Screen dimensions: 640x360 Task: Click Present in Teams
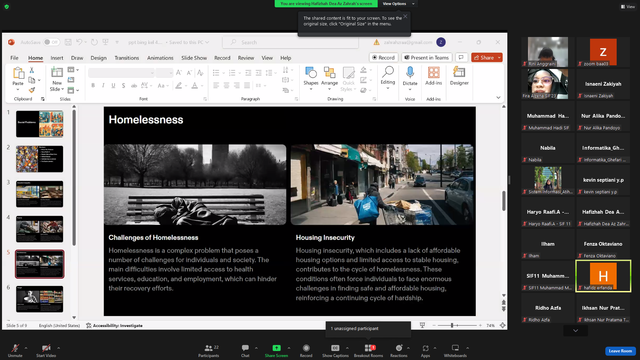427,58
